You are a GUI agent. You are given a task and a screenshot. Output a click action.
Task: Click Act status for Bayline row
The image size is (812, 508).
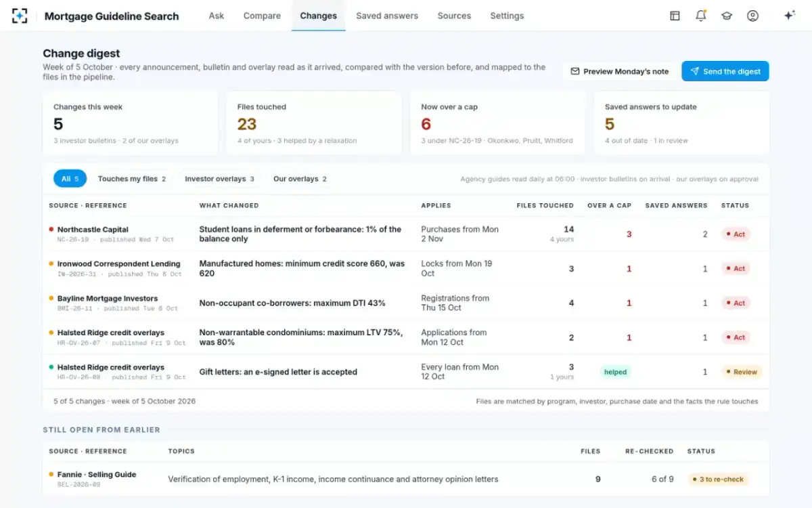point(735,303)
